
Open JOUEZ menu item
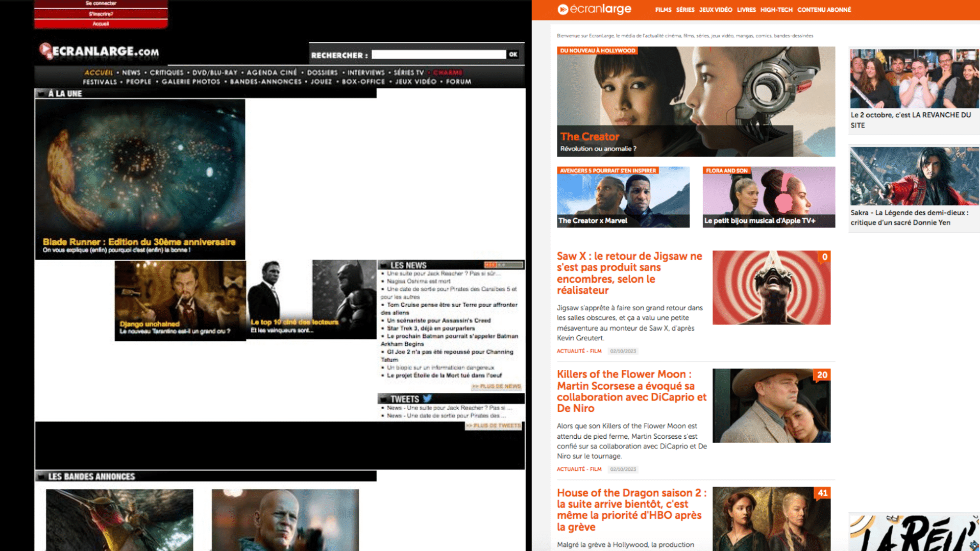pyautogui.click(x=321, y=82)
